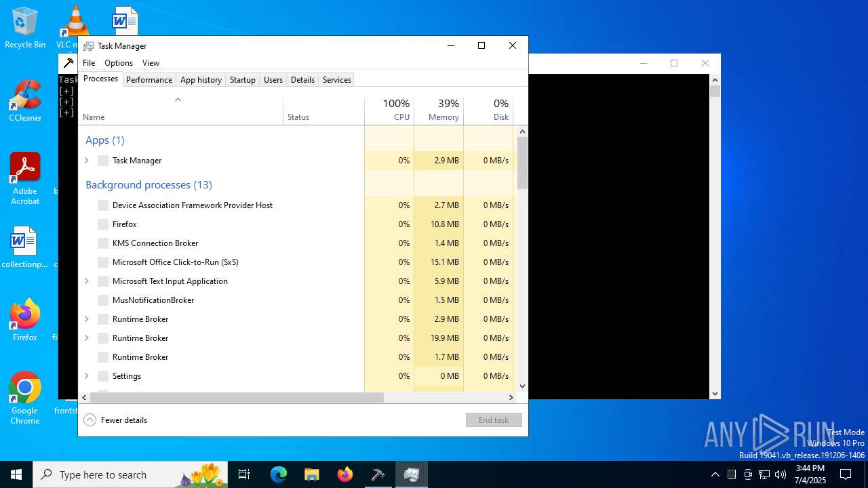
Task: Open the View menu
Action: tap(151, 63)
